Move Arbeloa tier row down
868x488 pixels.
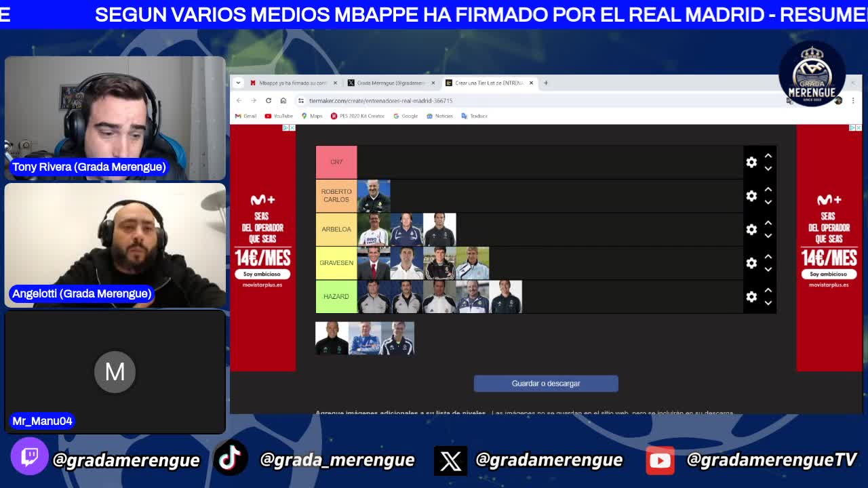coord(768,235)
